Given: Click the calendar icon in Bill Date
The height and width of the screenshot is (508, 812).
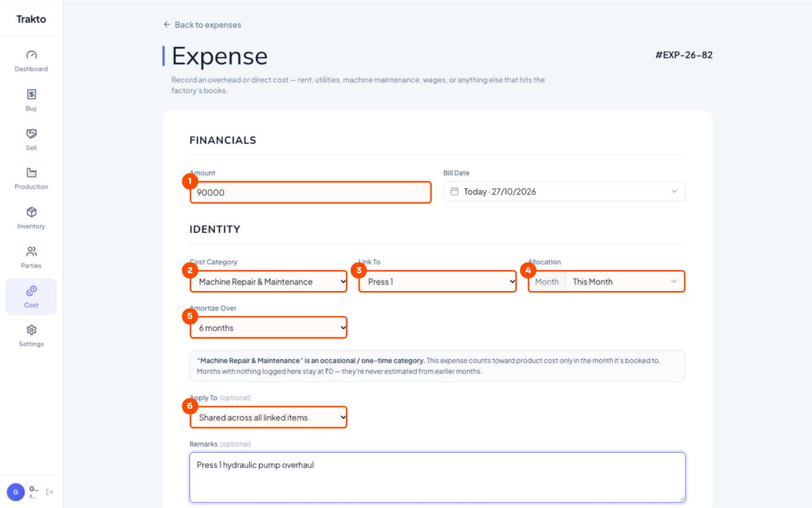Looking at the screenshot, I should [x=455, y=191].
